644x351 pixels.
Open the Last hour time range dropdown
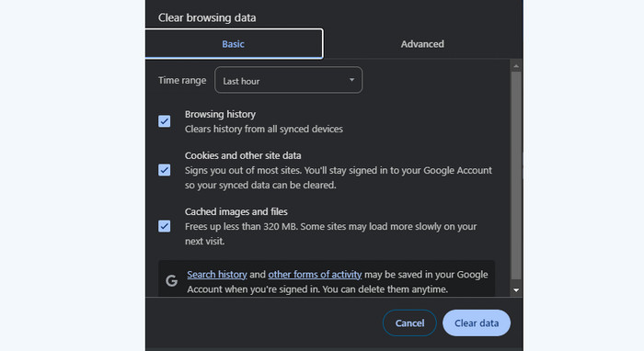(288, 80)
